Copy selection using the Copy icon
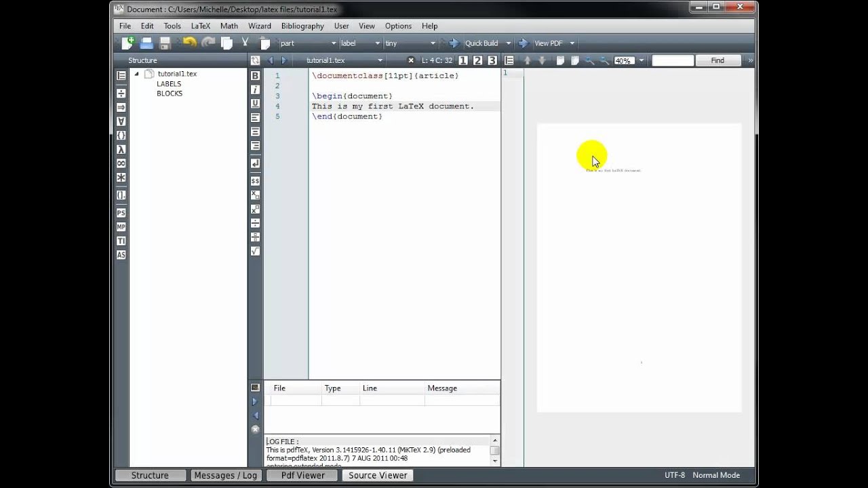This screenshot has width=868, height=488. tap(227, 43)
